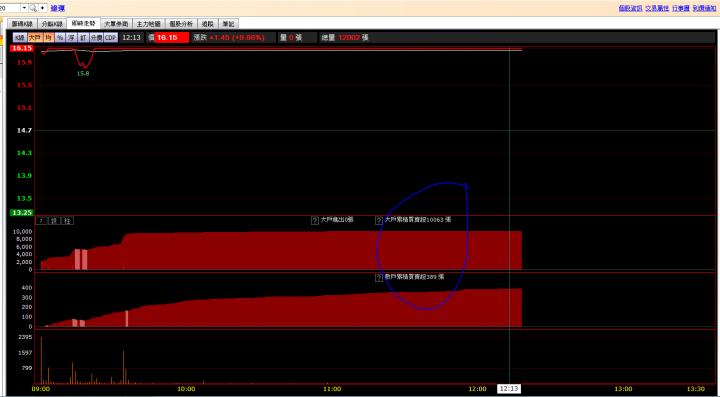Open the 追蹤 tab
The image size is (720, 397).
click(208, 24)
